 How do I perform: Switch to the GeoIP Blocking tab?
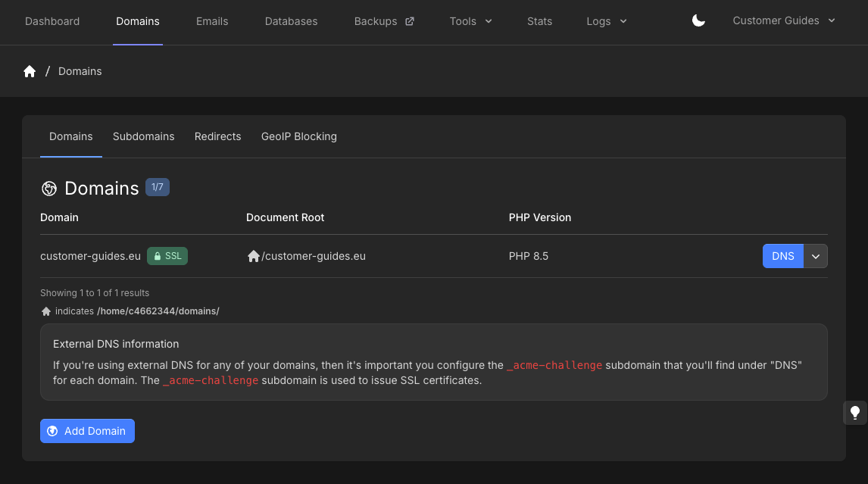pyautogui.click(x=299, y=136)
